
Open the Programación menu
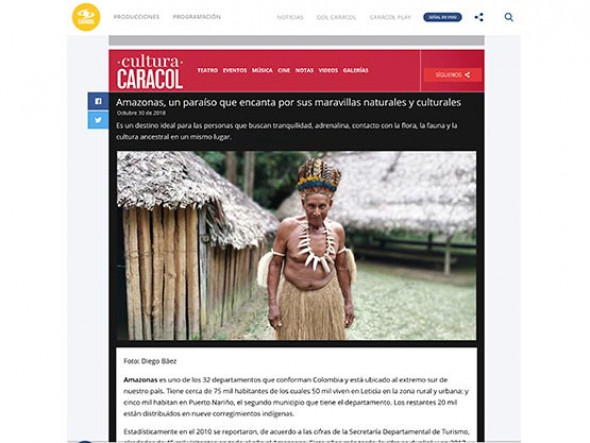point(197,17)
